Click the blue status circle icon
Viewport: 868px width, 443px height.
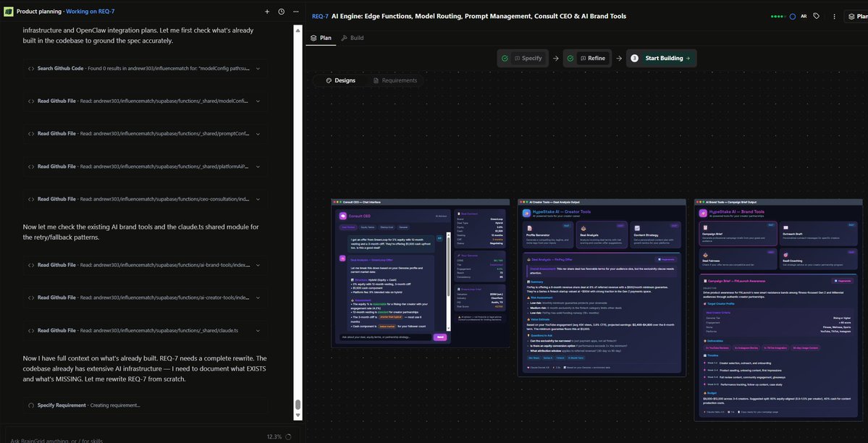point(793,17)
